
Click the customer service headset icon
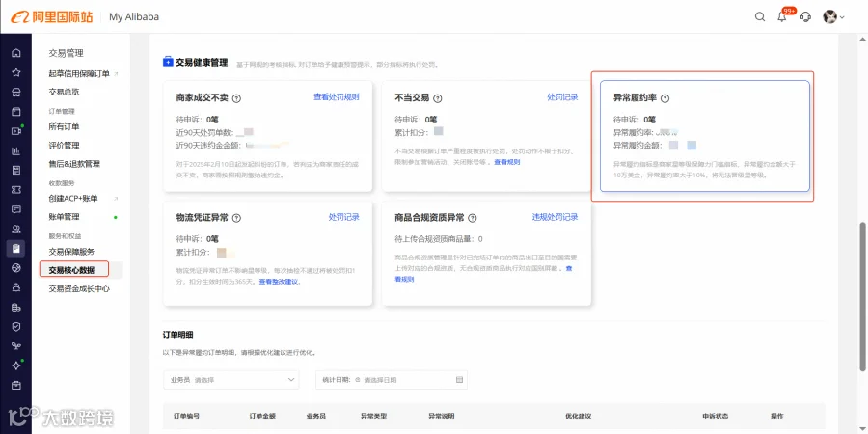(x=806, y=16)
